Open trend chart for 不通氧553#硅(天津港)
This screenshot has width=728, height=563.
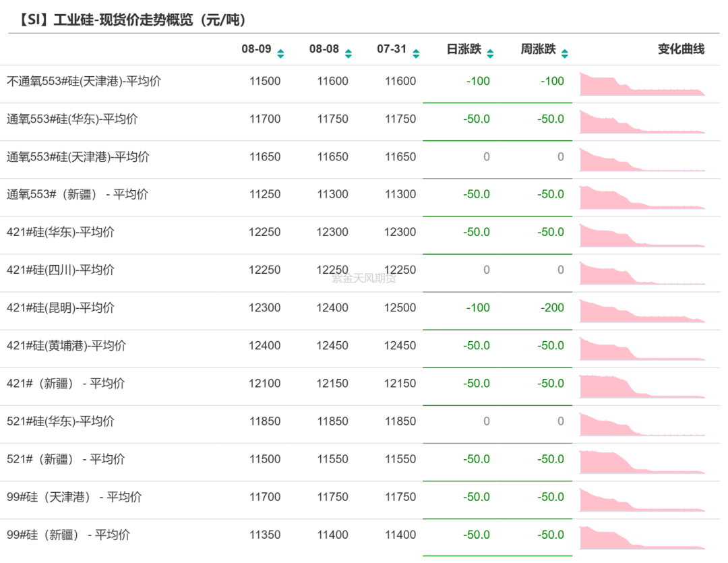(642, 84)
